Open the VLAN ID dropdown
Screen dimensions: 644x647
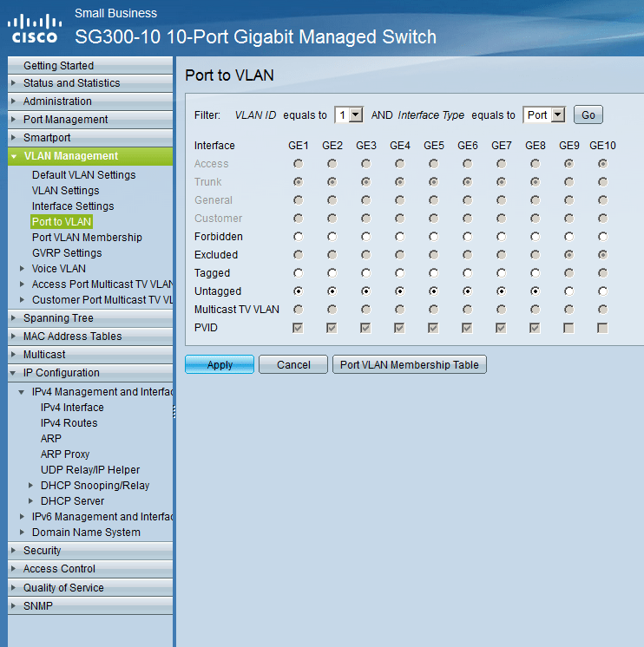[349, 114]
